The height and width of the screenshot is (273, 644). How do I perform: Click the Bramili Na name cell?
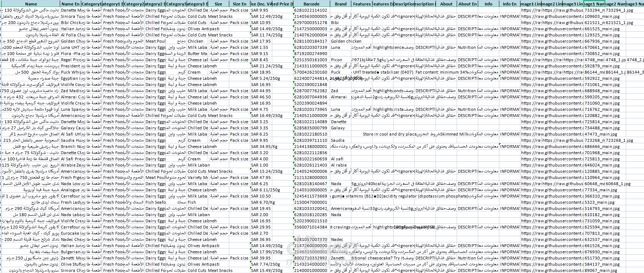70,147
